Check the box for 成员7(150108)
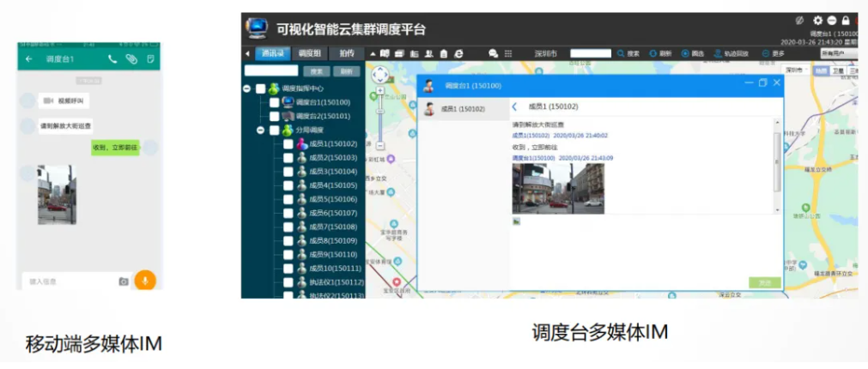 pyautogui.click(x=288, y=227)
